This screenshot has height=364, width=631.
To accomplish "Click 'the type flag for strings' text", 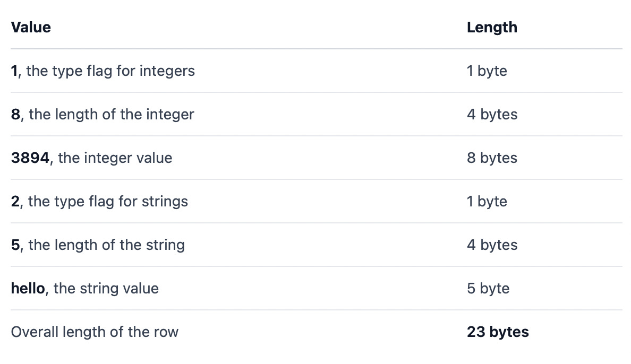I will click(108, 201).
